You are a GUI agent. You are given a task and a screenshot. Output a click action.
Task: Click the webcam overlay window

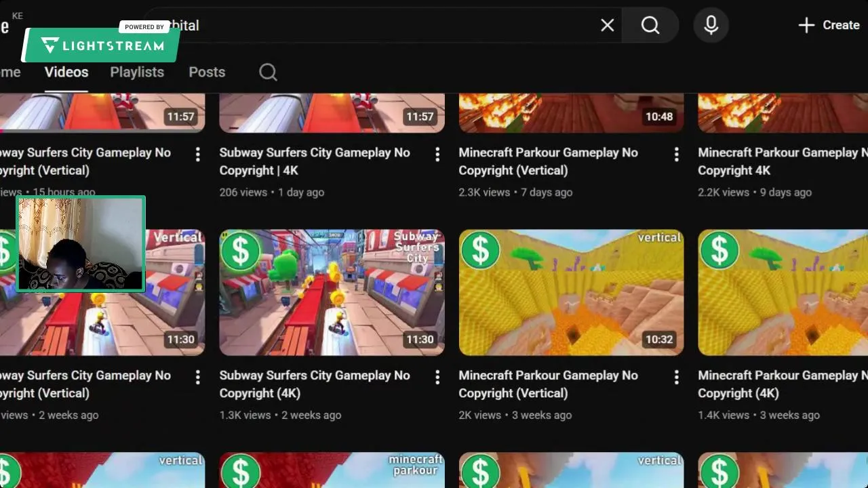pyautogui.click(x=81, y=244)
